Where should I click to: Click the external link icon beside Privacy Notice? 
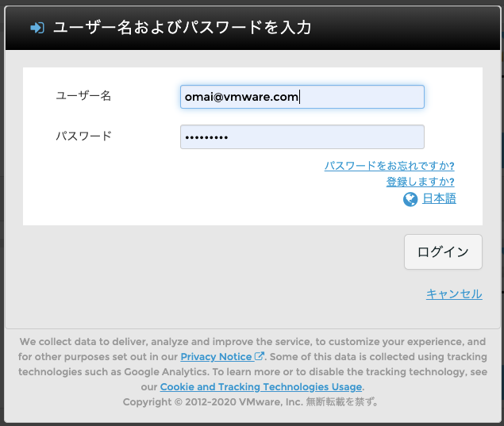(x=259, y=356)
